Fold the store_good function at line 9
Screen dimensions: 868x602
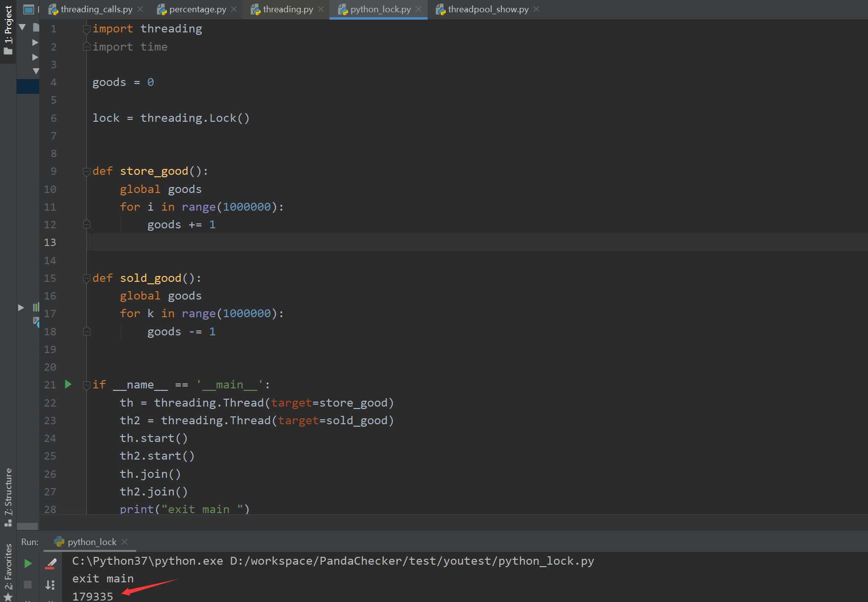(86, 171)
